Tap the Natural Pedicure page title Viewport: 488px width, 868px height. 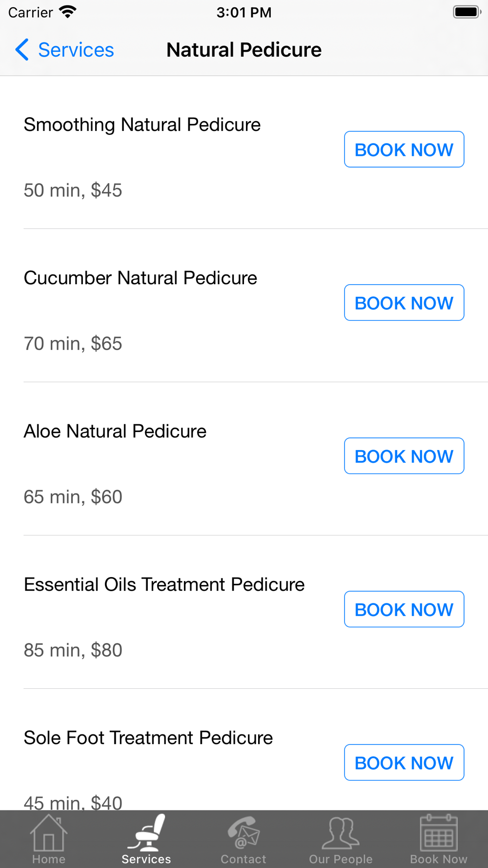click(244, 50)
